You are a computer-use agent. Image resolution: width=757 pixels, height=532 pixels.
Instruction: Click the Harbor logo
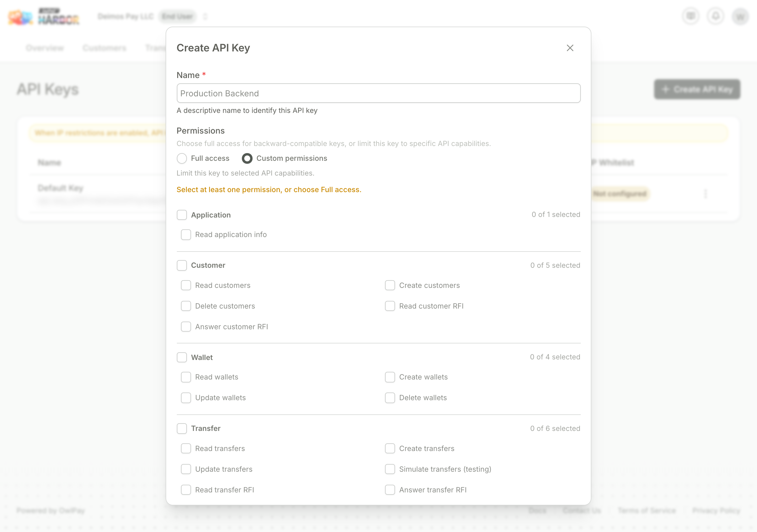click(x=44, y=17)
